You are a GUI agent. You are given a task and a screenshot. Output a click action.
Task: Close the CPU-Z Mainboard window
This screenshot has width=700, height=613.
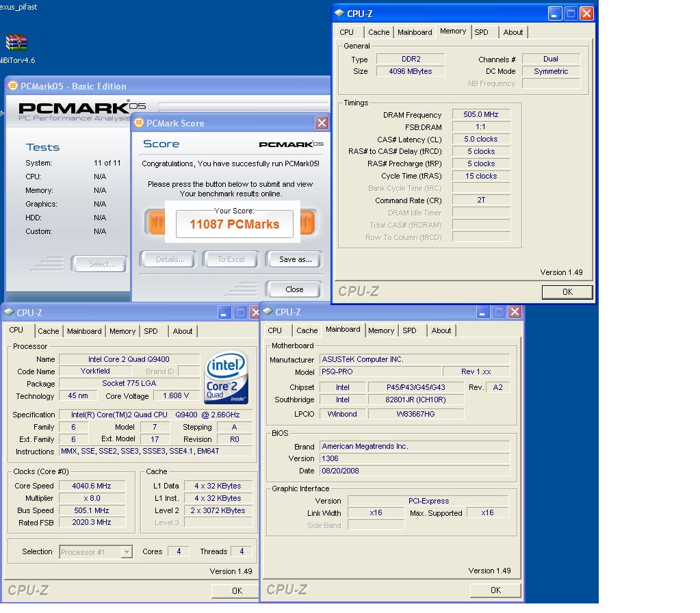pos(515,312)
